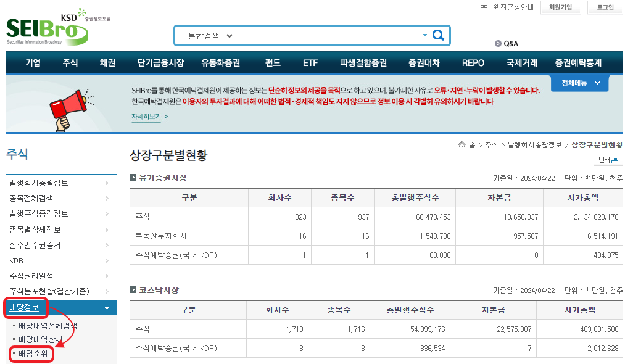Collapse the 배당정보 sidebar section

(107, 308)
